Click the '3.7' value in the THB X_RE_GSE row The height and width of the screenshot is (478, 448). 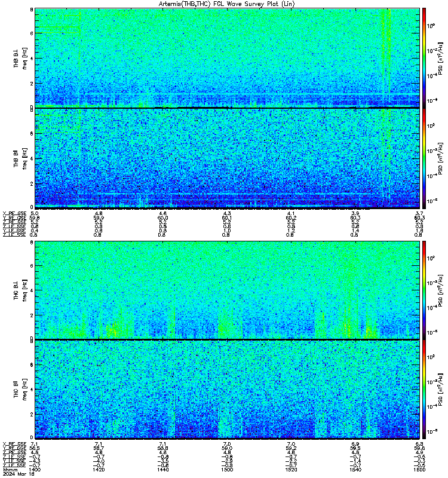(420, 213)
